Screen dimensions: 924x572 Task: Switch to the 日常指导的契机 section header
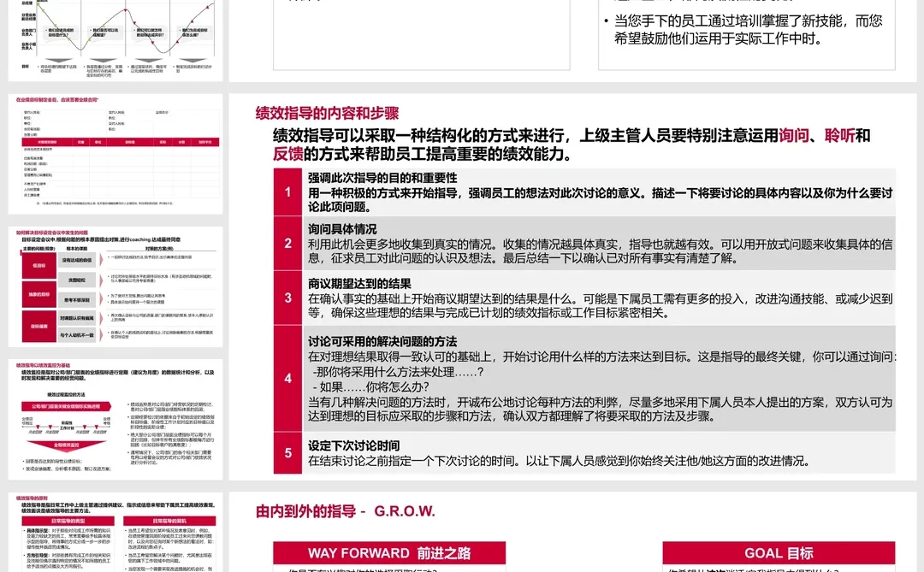point(171,521)
